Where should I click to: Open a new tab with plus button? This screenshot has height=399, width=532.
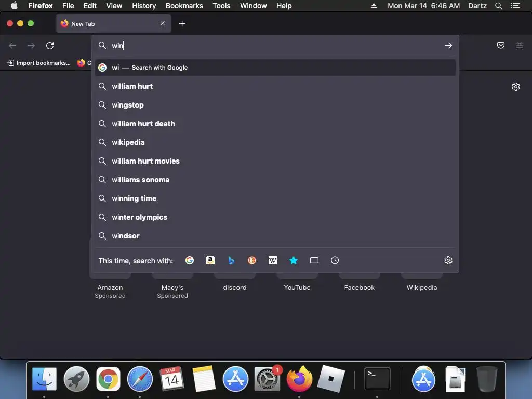(182, 24)
